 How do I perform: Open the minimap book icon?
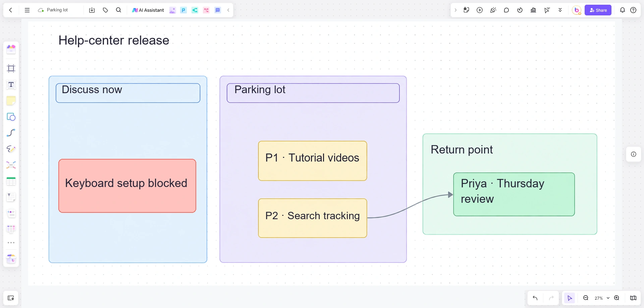click(x=633, y=298)
